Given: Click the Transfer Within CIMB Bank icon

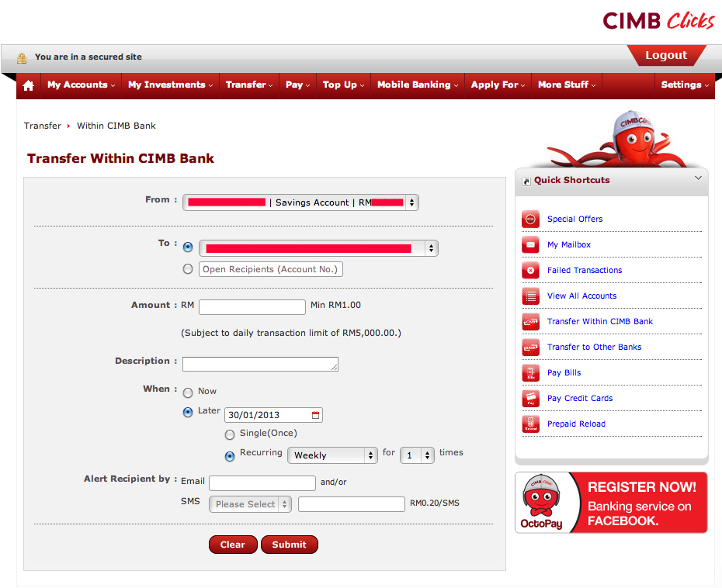Looking at the screenshot, I should click(530, 322).
